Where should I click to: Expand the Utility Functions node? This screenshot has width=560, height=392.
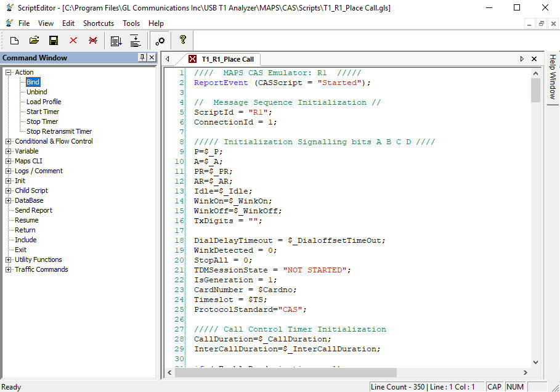(x=9, y=259)
